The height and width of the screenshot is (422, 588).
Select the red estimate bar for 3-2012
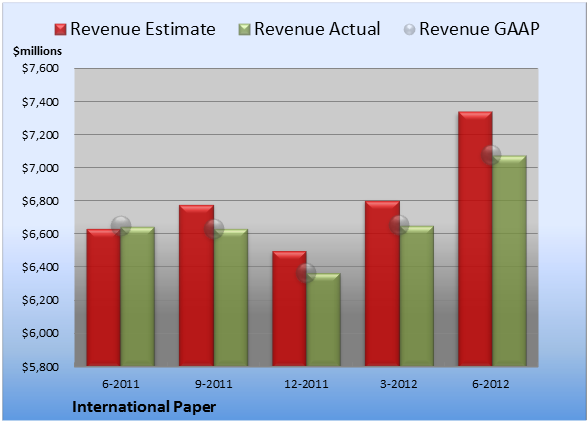click(382, 283)
